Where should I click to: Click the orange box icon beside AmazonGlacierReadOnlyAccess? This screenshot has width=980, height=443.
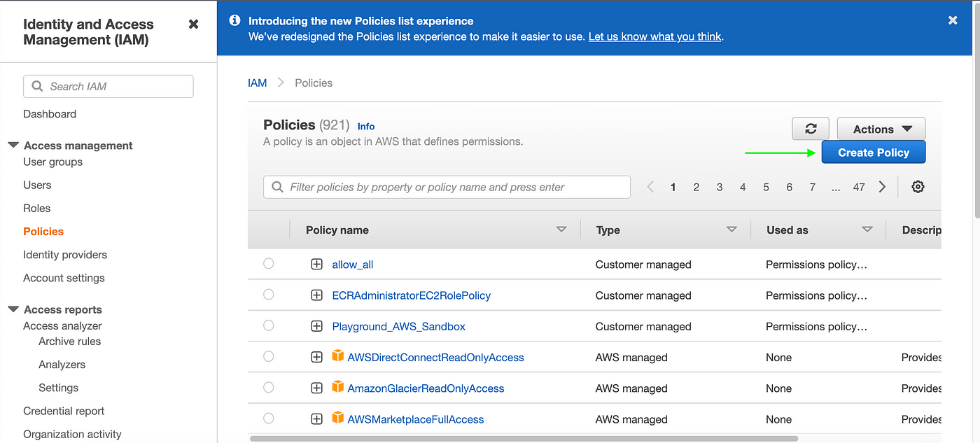pyautogui.click(x=338, y=387)
